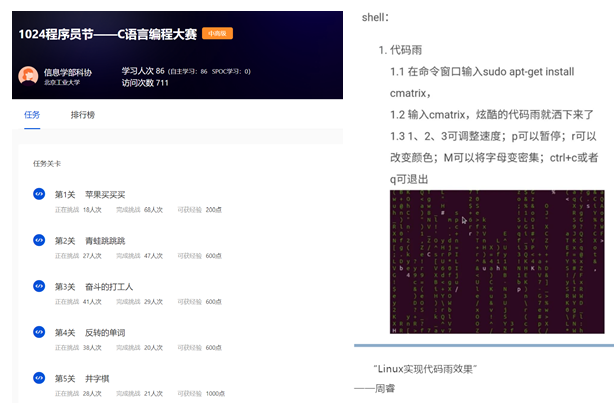This screenshot has height=418, width=614.
Task: Click the code icon next to 第4关 反转的单词
Action: coord(39,332)
